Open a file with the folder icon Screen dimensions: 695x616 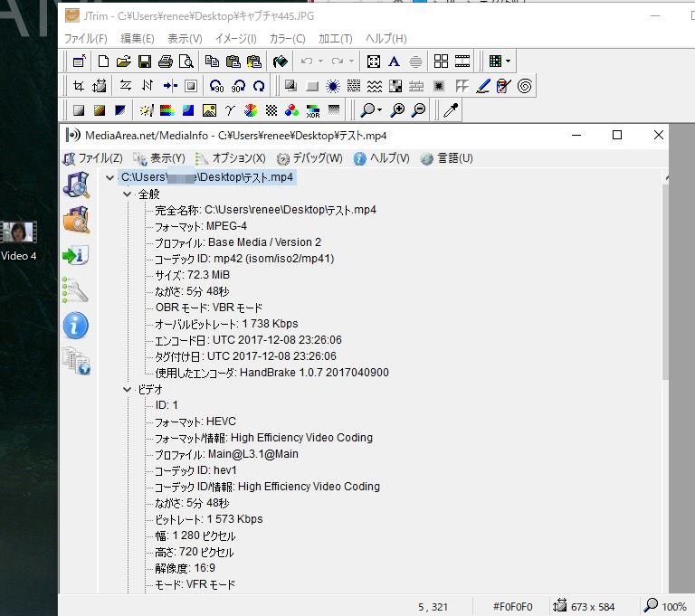(x=124, y=62)
